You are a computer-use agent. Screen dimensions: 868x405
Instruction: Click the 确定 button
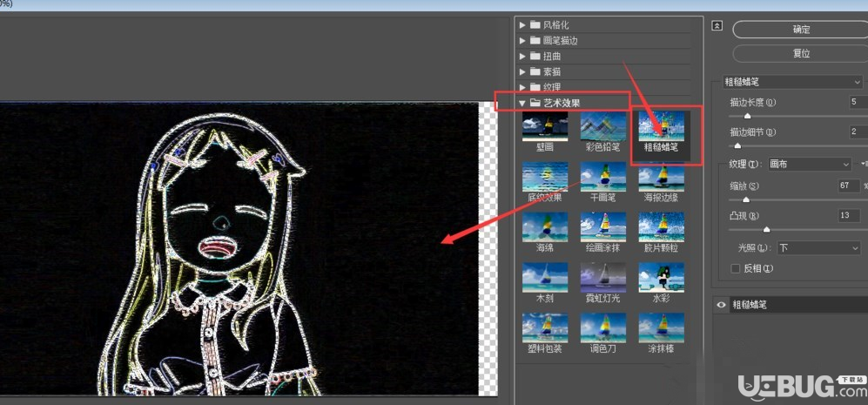(801, 30)
